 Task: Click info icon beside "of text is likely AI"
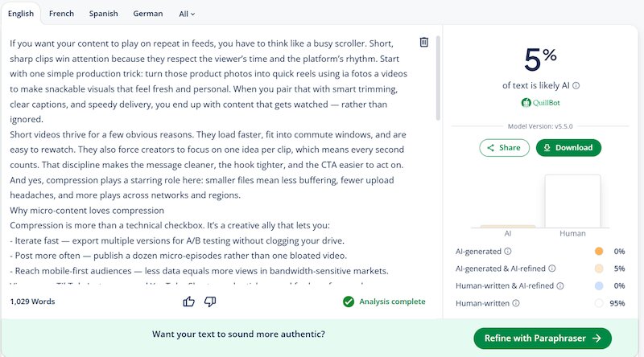tap(576, 85)
